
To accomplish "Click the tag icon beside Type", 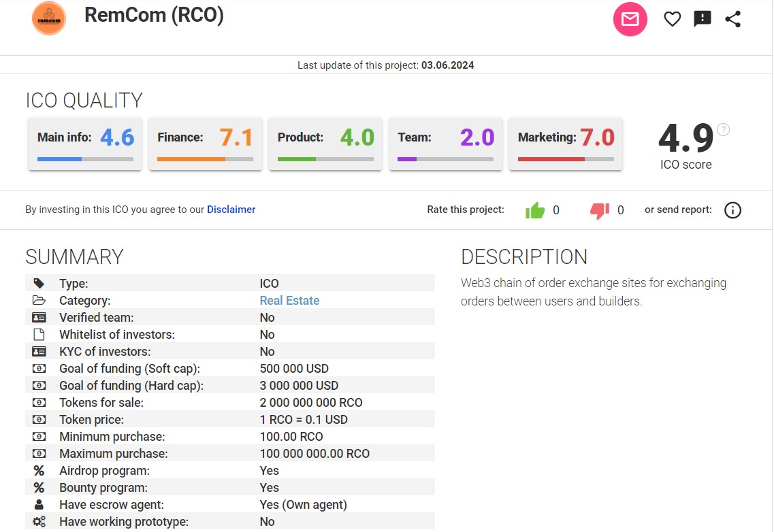I will click(x=39, y=283).
